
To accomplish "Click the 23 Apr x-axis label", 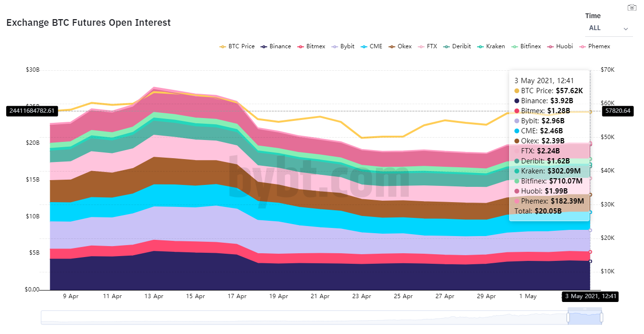I will click(362, 296).
